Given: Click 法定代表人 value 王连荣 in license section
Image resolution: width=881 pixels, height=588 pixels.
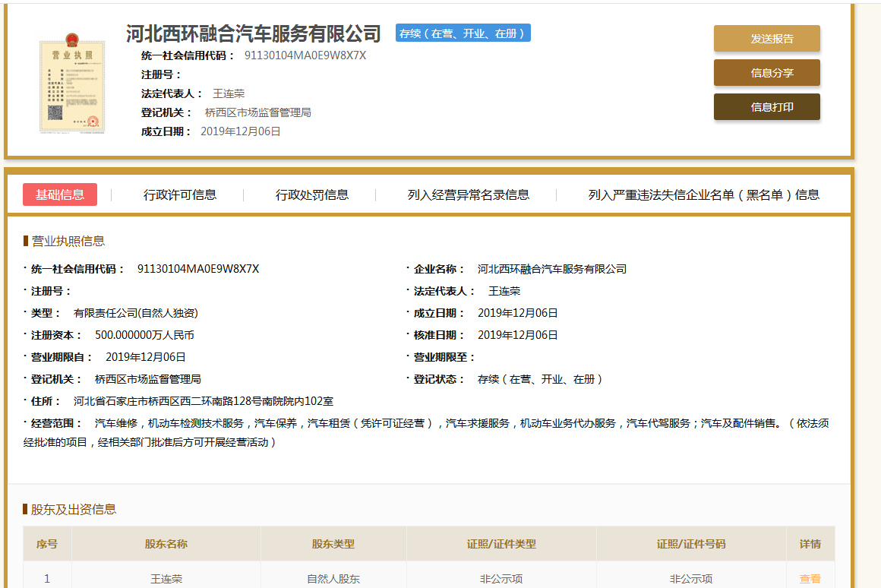Looking at the screenshot, I should [504, 291].
